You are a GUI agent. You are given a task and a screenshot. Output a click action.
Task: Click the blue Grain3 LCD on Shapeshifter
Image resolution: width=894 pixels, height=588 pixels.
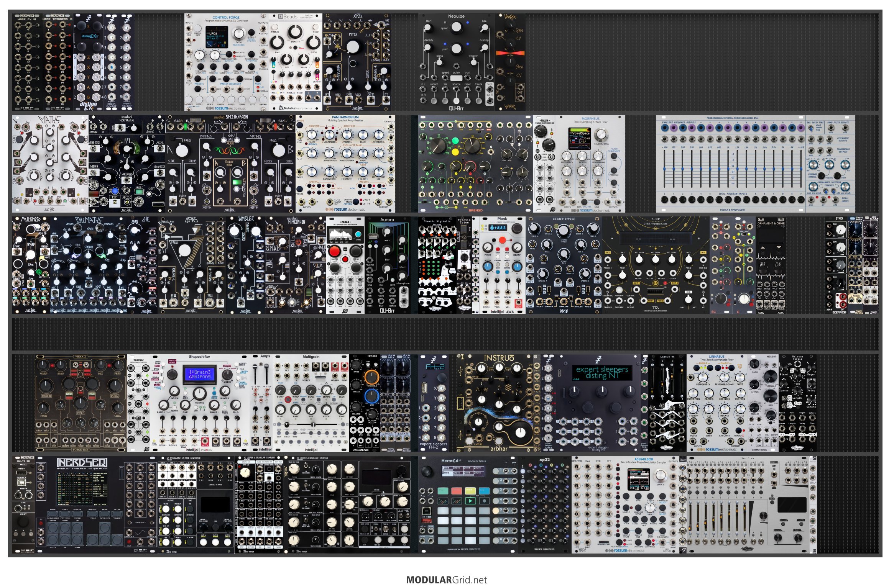pos(199,374)
